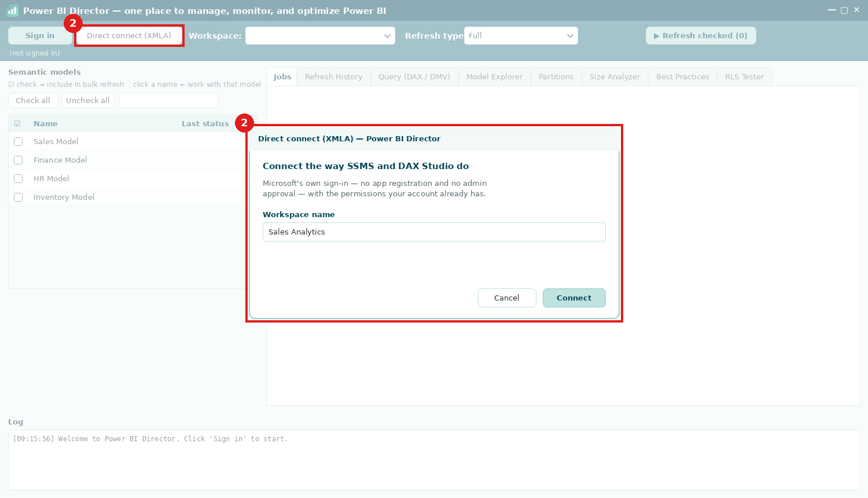Screen dimensions: 868x498
Task: Open the Refresh History tab
Action: pyautogui.click(x=334, y=77)
